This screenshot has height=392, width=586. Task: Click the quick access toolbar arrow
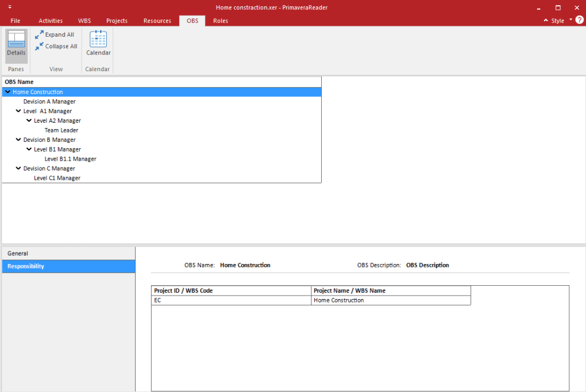10,7
